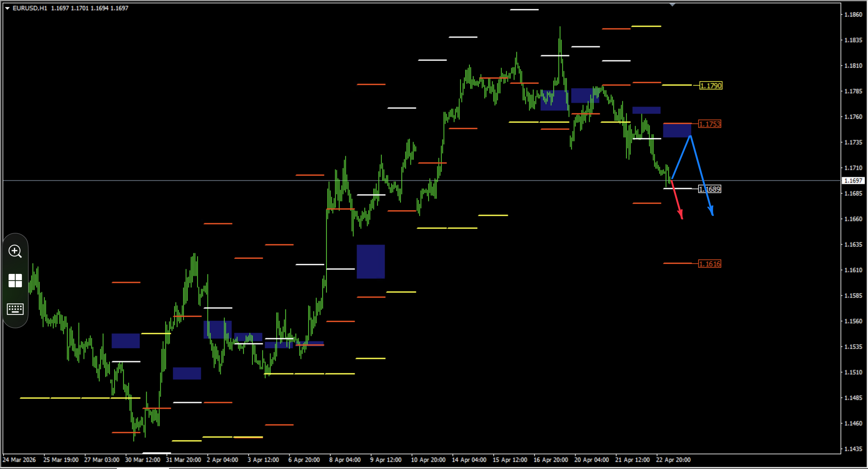
Task: Click the 1.1610 value on price scale
Action: [x=853, y=270]
